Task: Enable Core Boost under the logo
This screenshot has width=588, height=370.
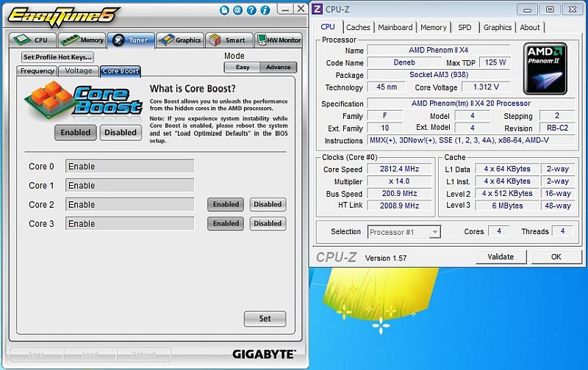Action: point(76,133)
